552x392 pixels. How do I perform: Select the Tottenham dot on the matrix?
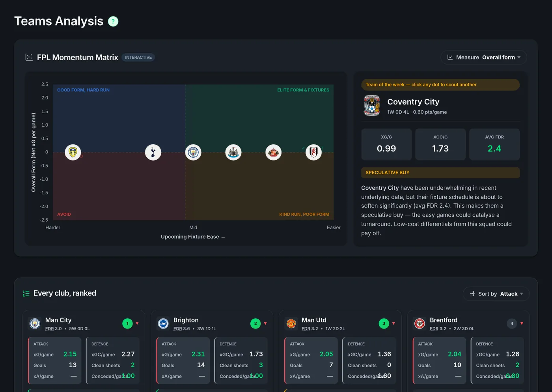coord(153,152)
